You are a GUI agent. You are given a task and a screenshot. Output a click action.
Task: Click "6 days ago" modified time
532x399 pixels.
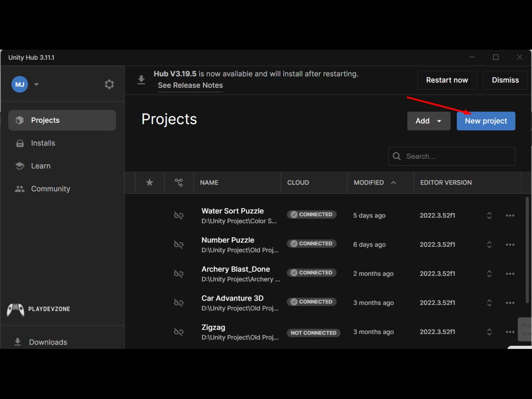tap(369, 244)
